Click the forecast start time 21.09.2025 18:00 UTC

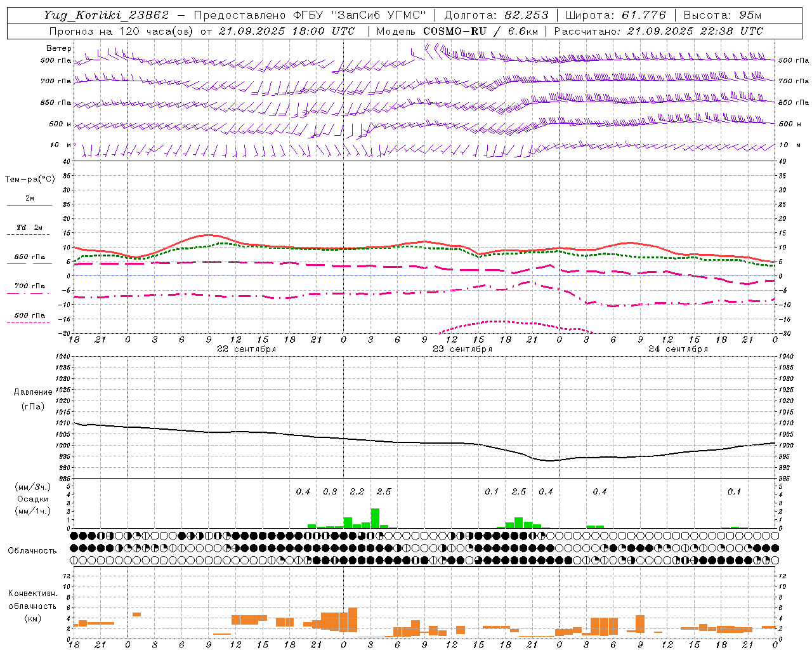pos(287,31)
